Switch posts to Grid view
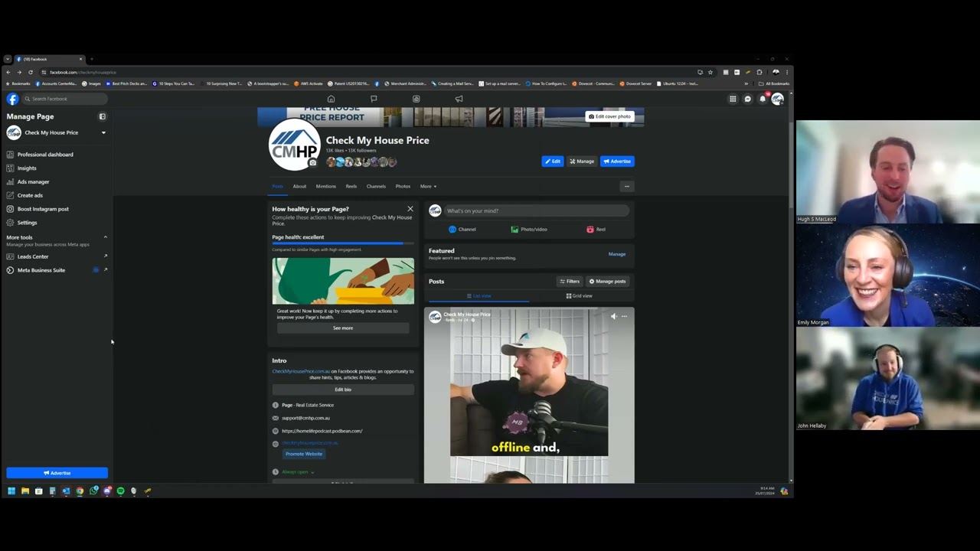This screenshot has width=980, height=551. (x=579, y=296)
